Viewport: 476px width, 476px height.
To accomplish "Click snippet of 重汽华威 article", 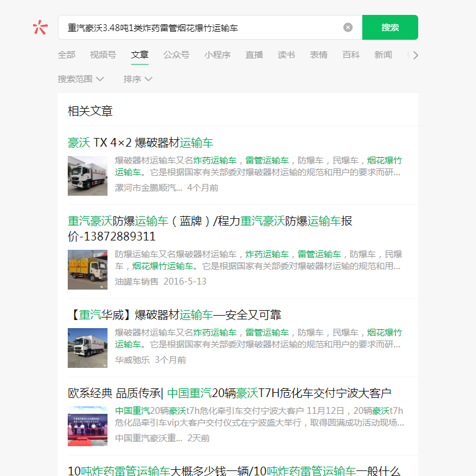I will pyautogui.click(x=259, y=339).
